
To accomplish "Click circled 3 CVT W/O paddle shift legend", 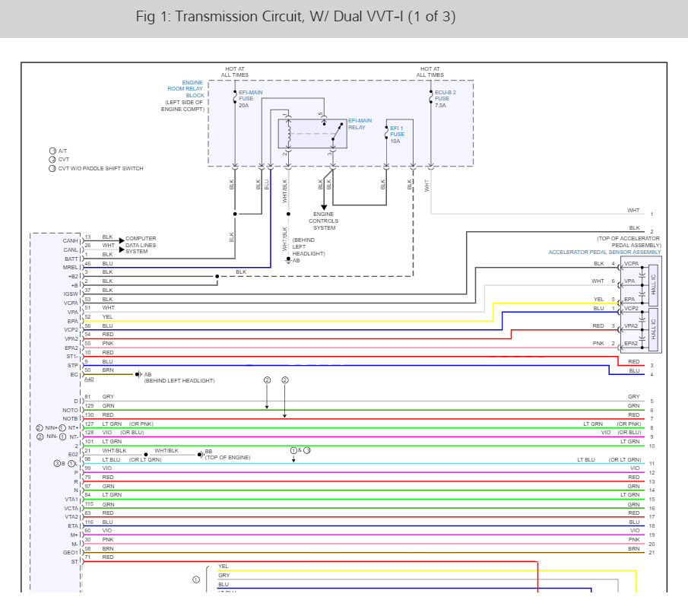I will point(96,168).
